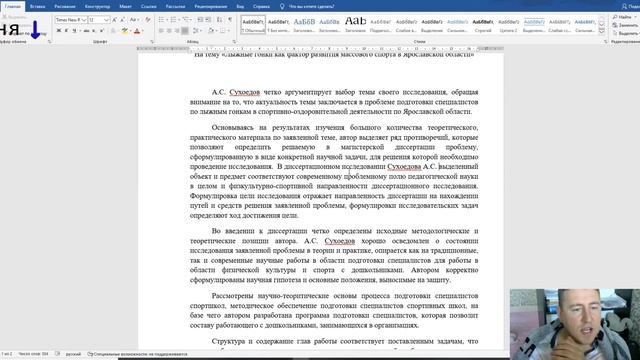
Task: Open font color dropdown arrow
Action: (143, 31)
